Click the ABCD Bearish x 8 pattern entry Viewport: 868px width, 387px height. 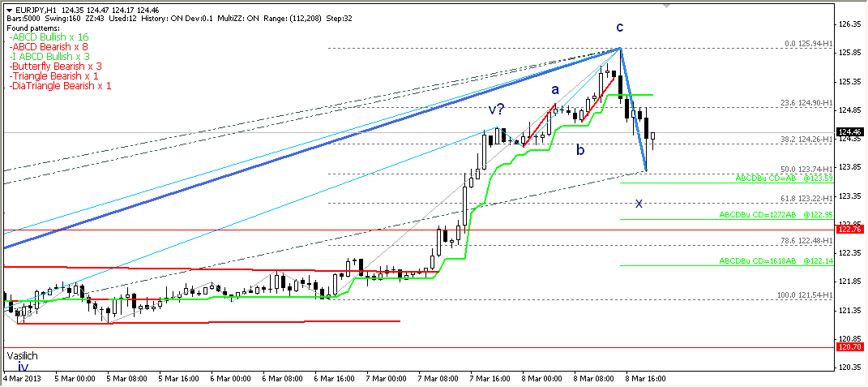click(48, 47)
